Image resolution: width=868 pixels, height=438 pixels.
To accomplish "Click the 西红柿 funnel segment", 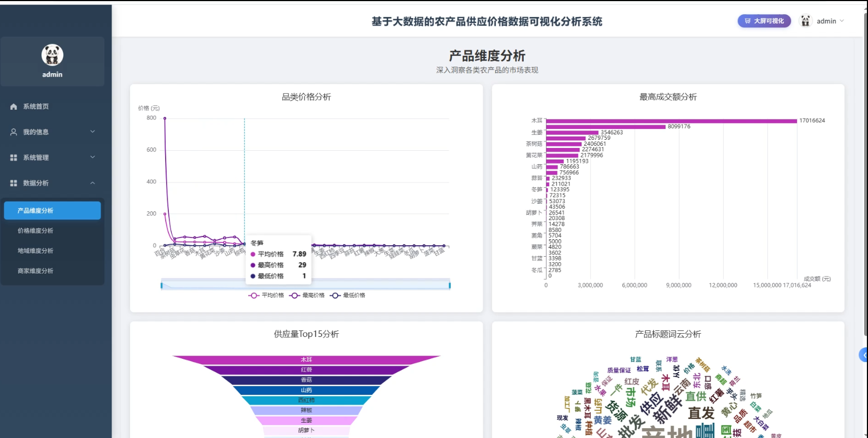I will [306, 400].
